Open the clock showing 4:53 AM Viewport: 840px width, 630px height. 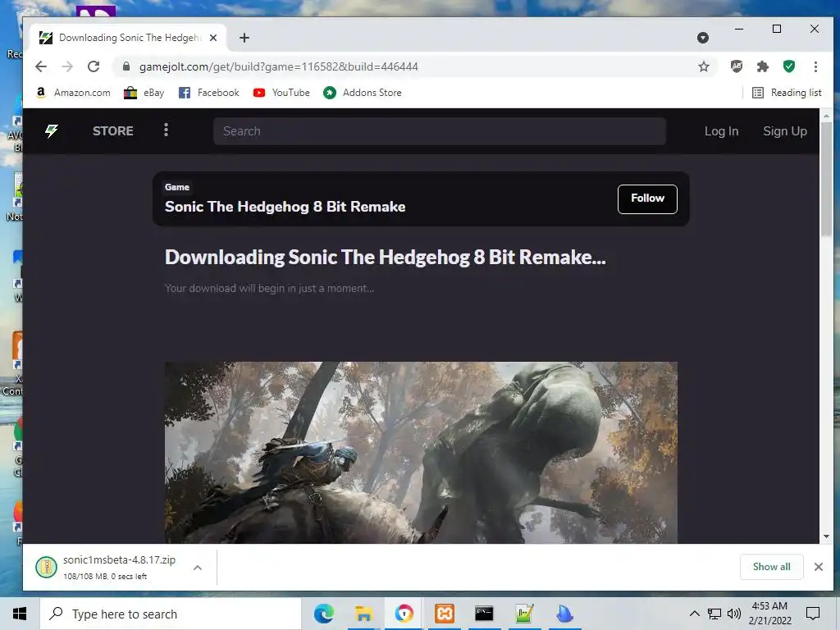769,614
